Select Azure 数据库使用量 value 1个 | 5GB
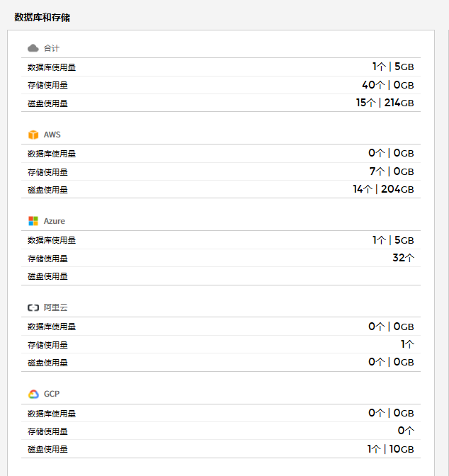Image resolution: width=449 pixels, height=476 pixels. coord(393,240)
